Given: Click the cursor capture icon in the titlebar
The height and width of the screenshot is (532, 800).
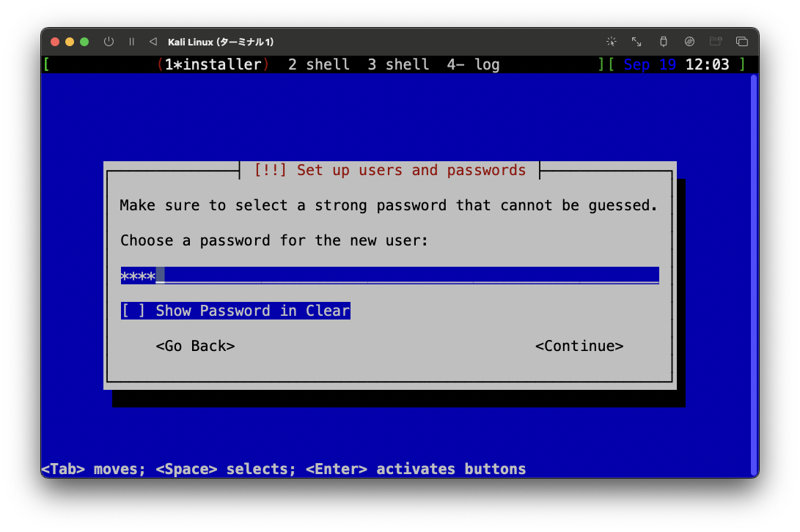Looking at the screenshot, I should tap(611, 42).
